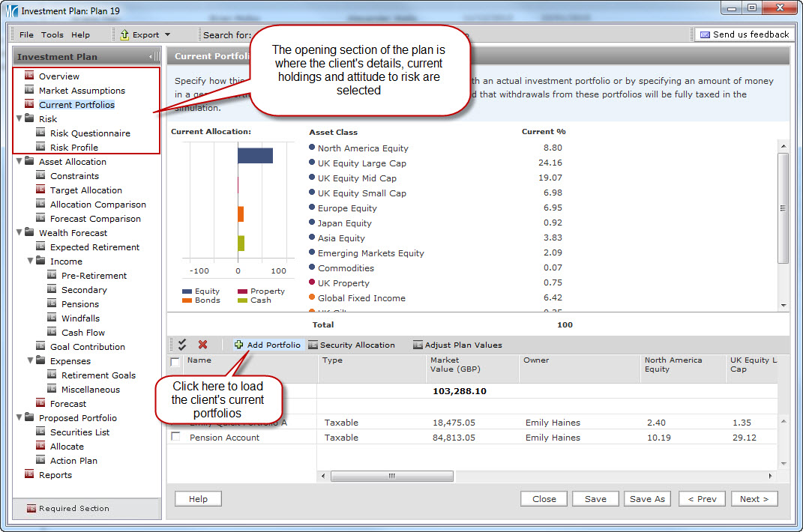
Task: Click the blue Equity legend swatch
Action: click(187, 291)
